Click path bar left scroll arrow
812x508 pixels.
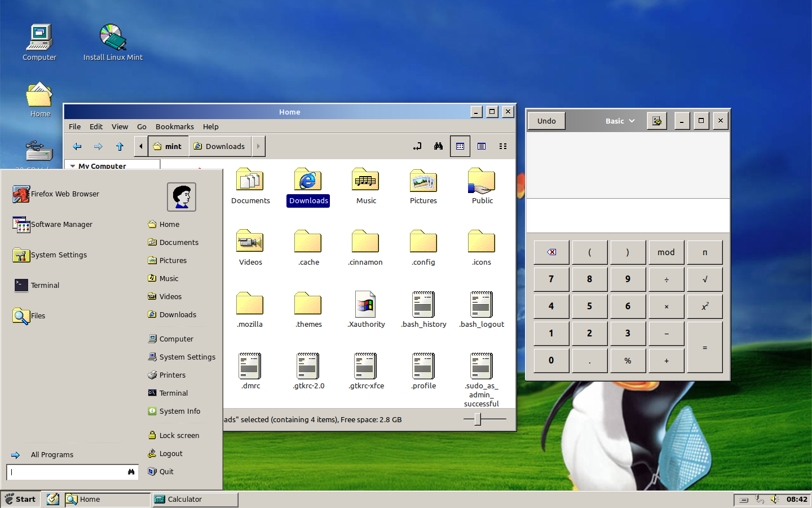(x=141, y=146)
